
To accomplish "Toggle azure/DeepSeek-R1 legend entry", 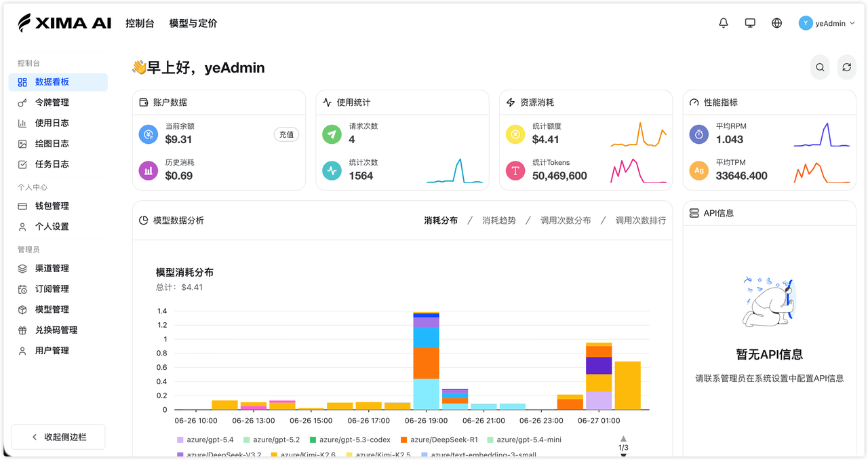I will tap(439, 440).
